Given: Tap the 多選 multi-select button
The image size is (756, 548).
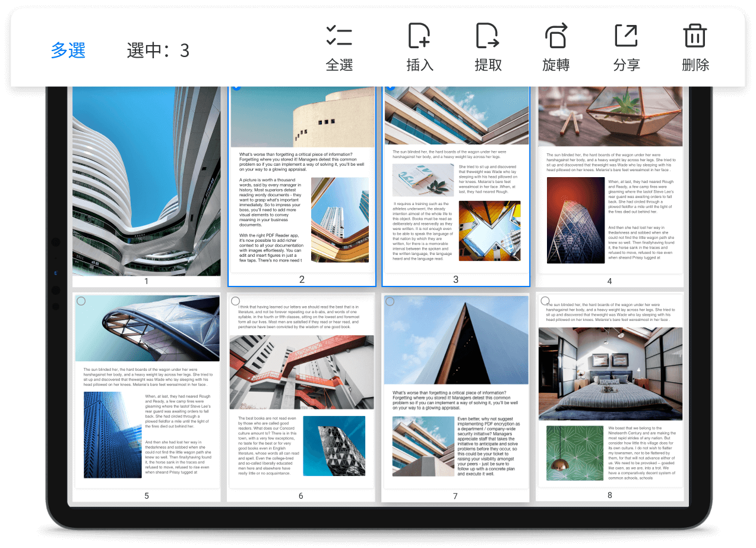Looking at the screenshot, I should click(68, 51).
